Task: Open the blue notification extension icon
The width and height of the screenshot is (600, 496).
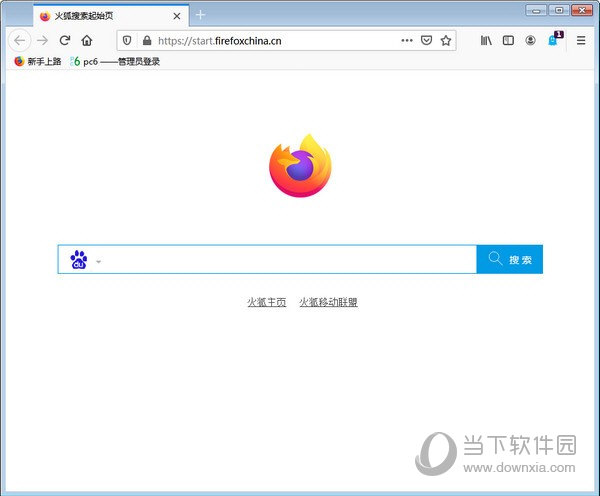Action: tap(554, 39)
